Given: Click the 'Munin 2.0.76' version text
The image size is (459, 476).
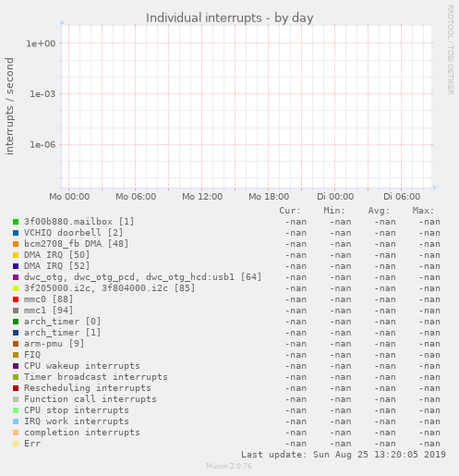Looking at the screenshot, I should tap(229, 466).
